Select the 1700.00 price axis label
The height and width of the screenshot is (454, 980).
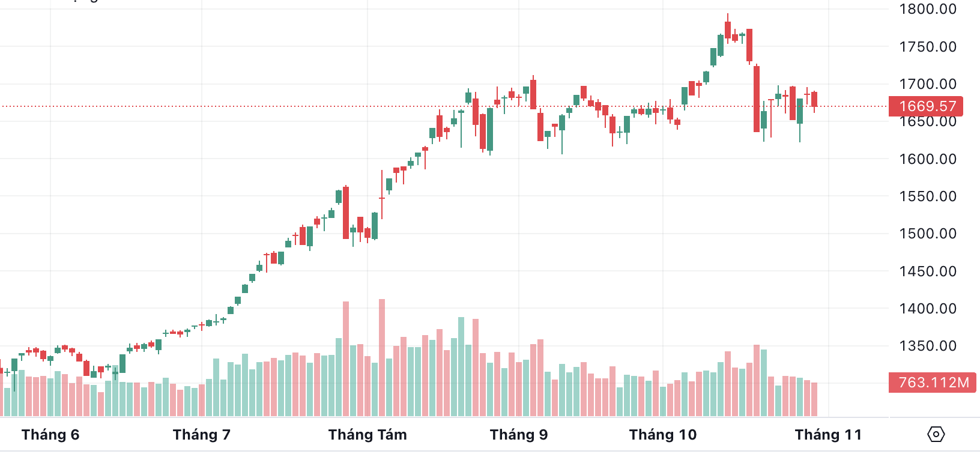pos(927,84)
